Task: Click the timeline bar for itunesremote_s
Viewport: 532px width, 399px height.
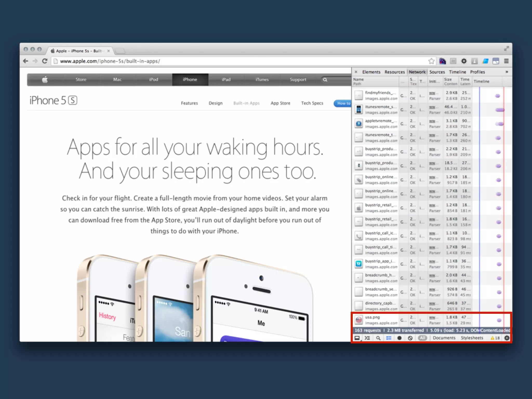Action: 500,110
